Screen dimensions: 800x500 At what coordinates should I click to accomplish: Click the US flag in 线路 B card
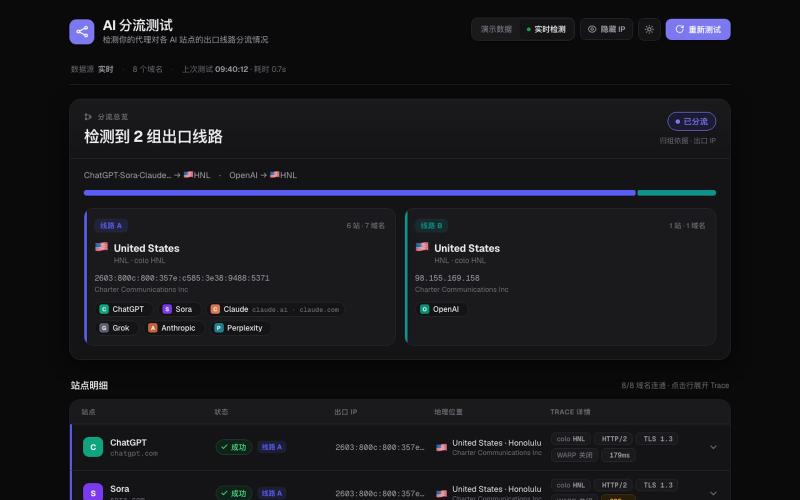coord(422,247)
